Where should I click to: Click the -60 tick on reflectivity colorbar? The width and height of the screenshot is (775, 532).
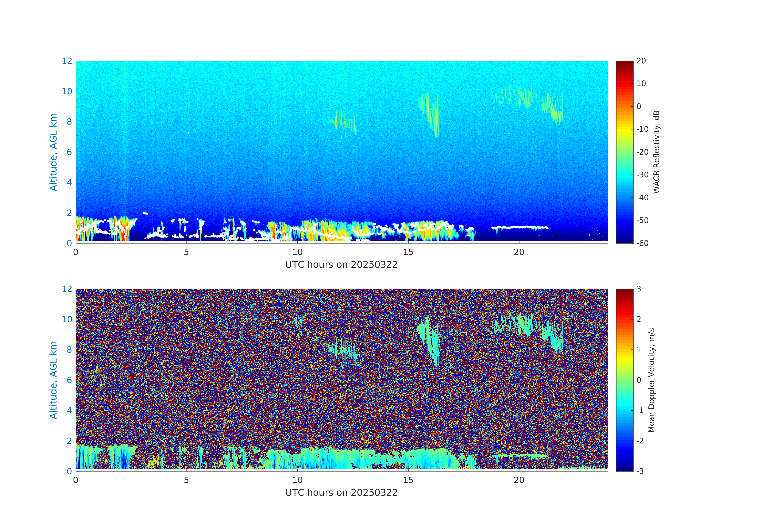coord(642,243)
